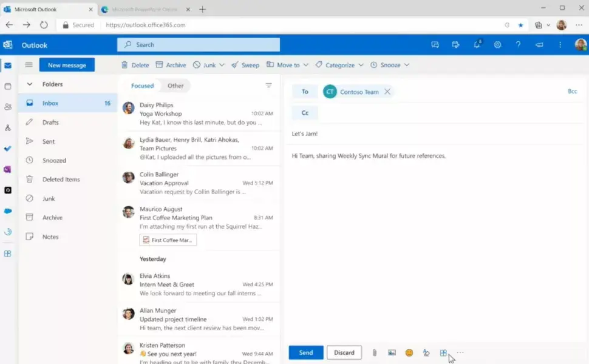Open the Sent folder
Image resolution: width=589 pixels, height=364 pixels.
pos(68,141)
